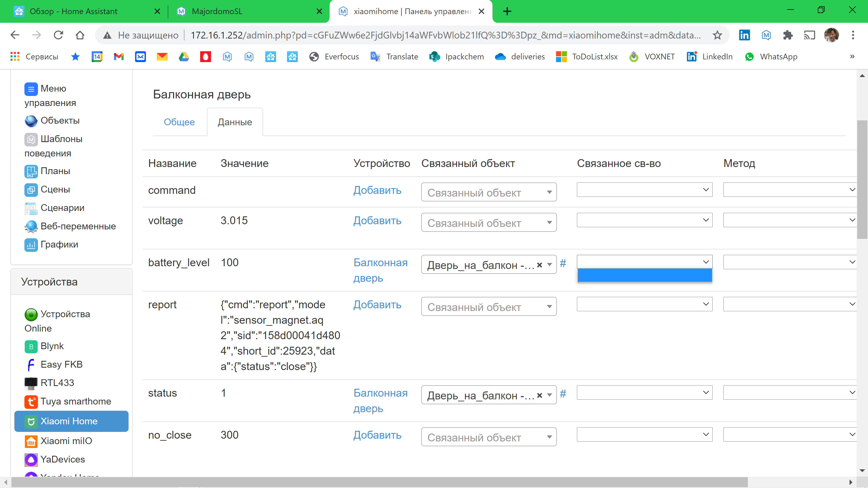Open the Сцены section
The height and width of the screenshot is (488, 868).
pos(55,189)
